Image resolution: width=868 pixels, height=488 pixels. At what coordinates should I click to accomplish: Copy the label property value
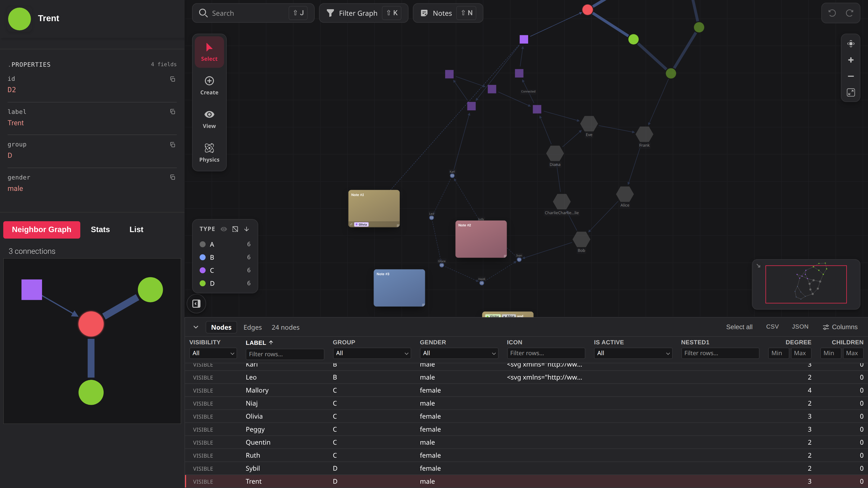[x=173, y=111]
